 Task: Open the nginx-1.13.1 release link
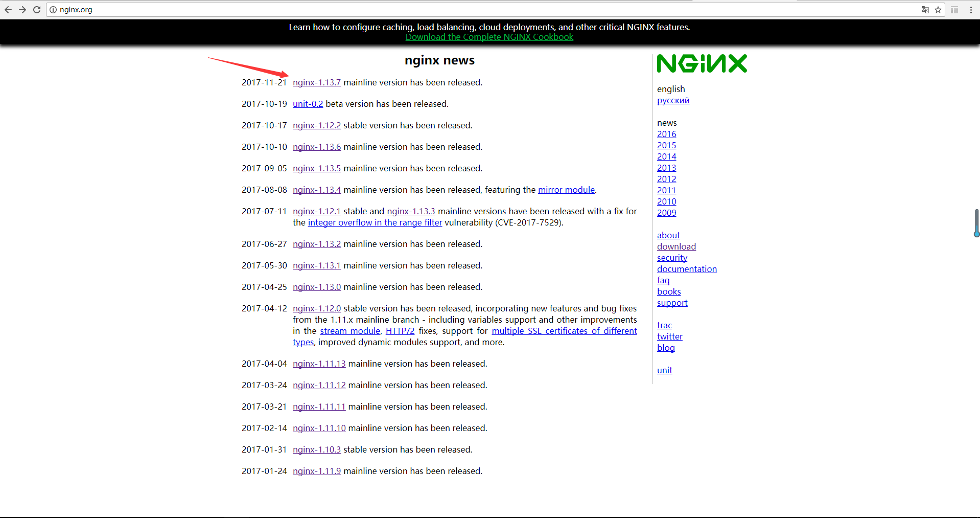click(317, 265)
